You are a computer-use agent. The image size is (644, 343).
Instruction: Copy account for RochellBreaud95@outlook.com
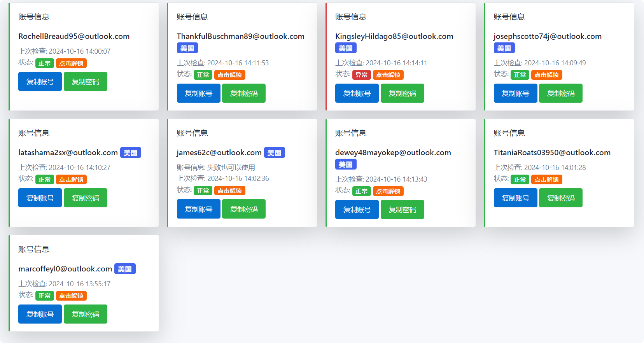tap(40, 82)
